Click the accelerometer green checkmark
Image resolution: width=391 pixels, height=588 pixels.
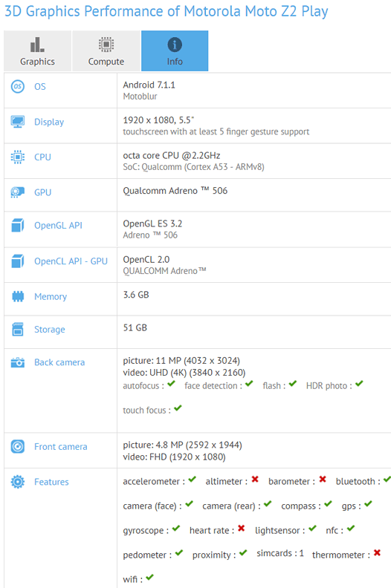pos(193,480)
